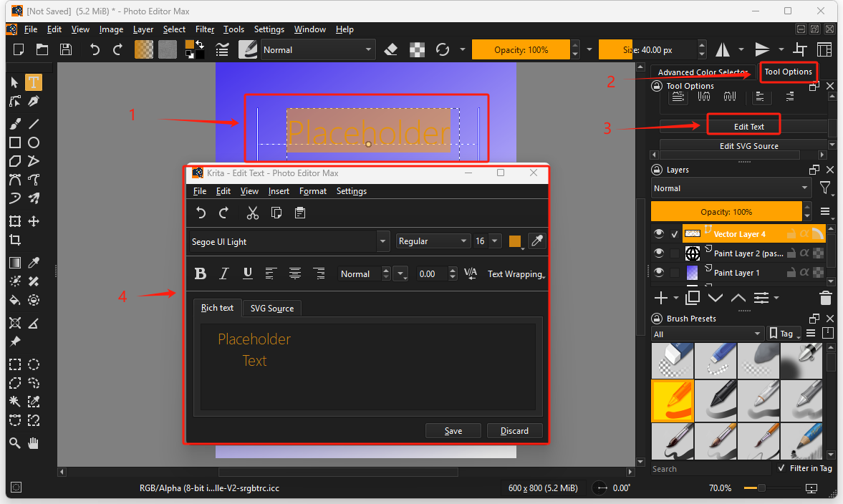
Task: Click the Paste icon in Edit Text window
Action: [300, 213]
